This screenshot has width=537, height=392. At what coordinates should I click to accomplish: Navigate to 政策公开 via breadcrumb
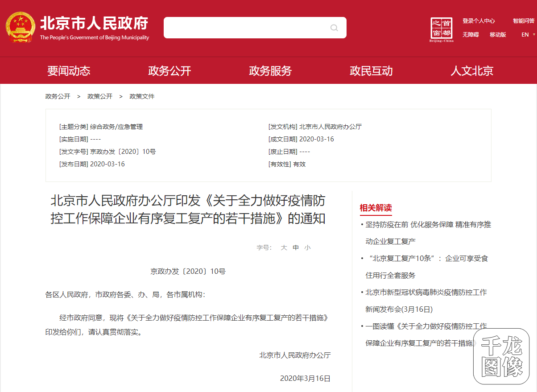100,96
